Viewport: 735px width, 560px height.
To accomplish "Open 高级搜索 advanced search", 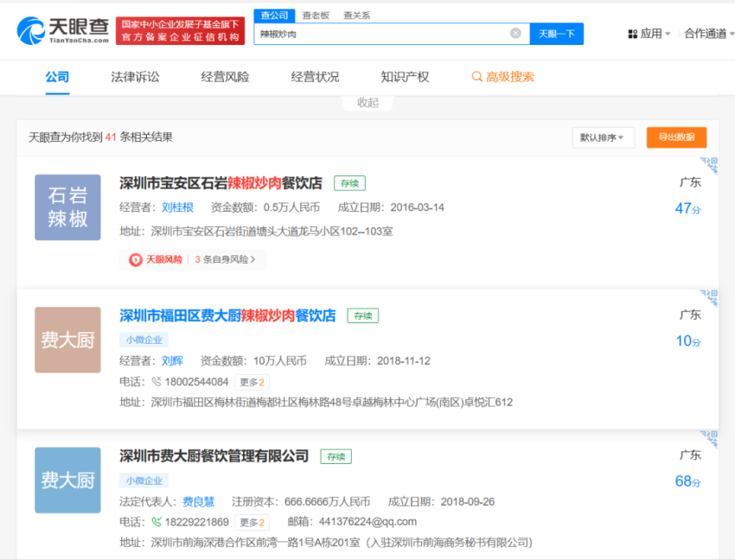I will (x=503, y=77).
